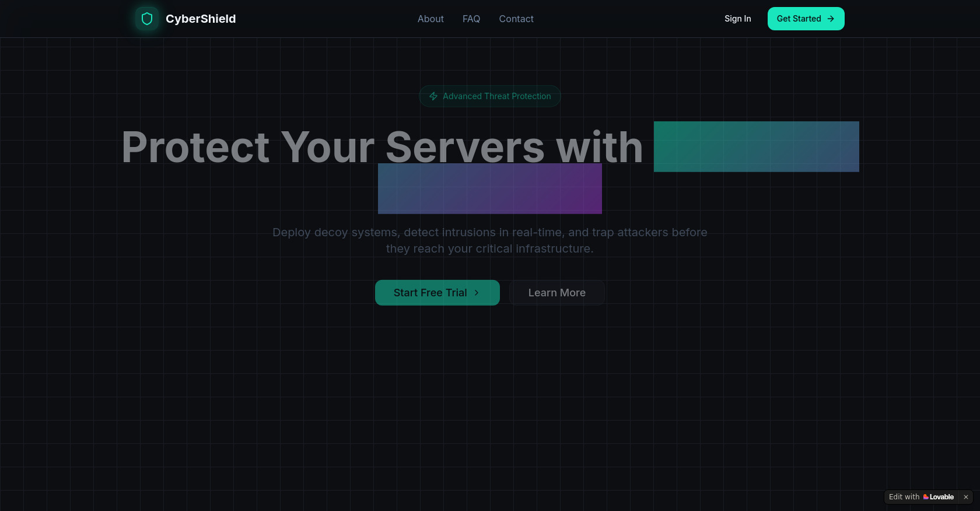Screen dimensions: 980x511
Task: Click the Get Started button
Action: coord(806,19)
